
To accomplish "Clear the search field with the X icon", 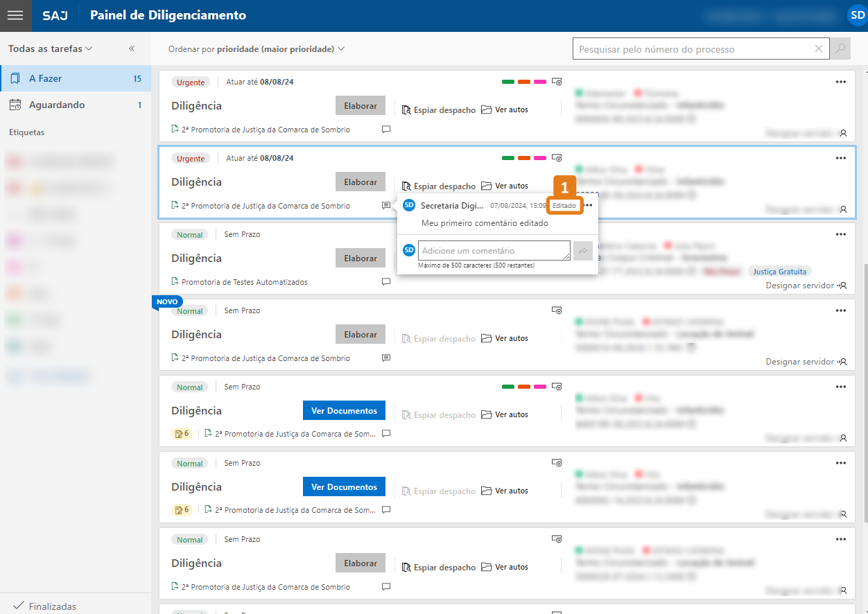I will pyautogui.click(x=819, y=49).
